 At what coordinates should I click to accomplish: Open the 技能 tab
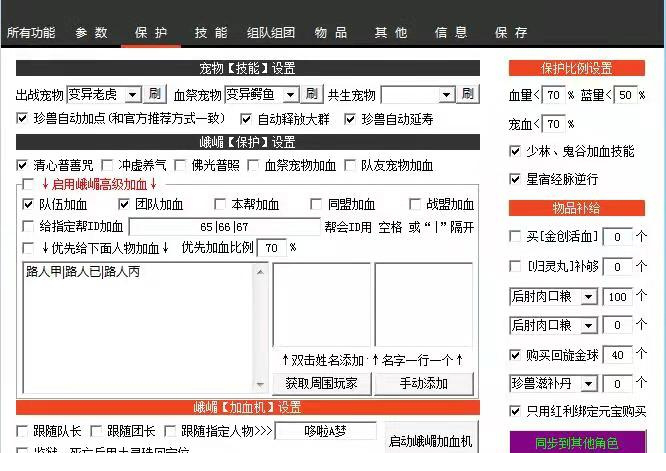click(211, 33)
